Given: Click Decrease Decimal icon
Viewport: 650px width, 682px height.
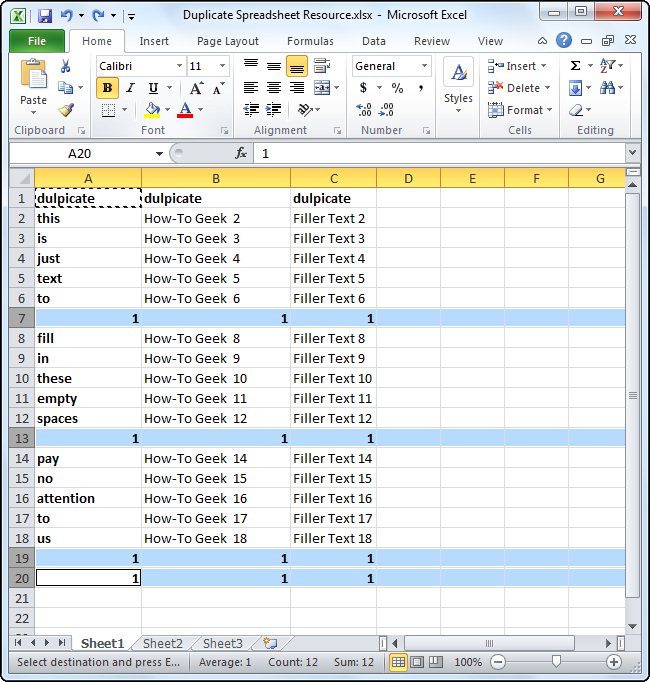Looking at the screenshot, I should (x=386, y=110).
